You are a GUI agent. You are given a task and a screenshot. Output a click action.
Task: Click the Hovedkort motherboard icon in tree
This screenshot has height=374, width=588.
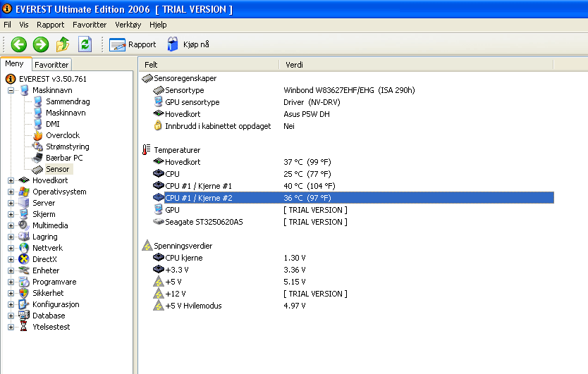pyautogui.click(x=24, y=180)
